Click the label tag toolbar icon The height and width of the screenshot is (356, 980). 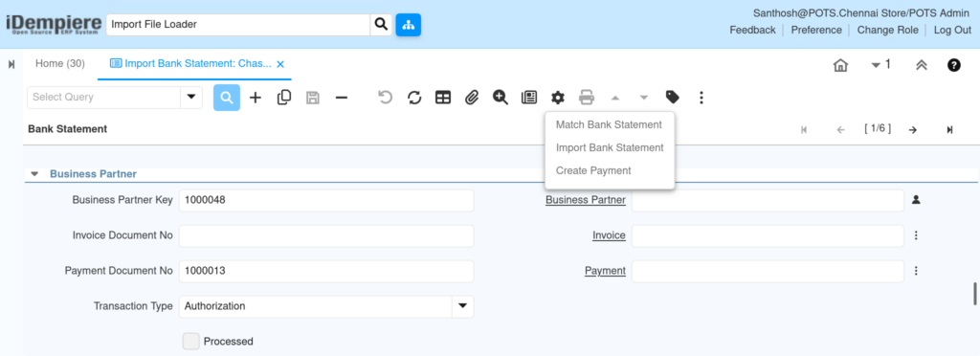673,98
